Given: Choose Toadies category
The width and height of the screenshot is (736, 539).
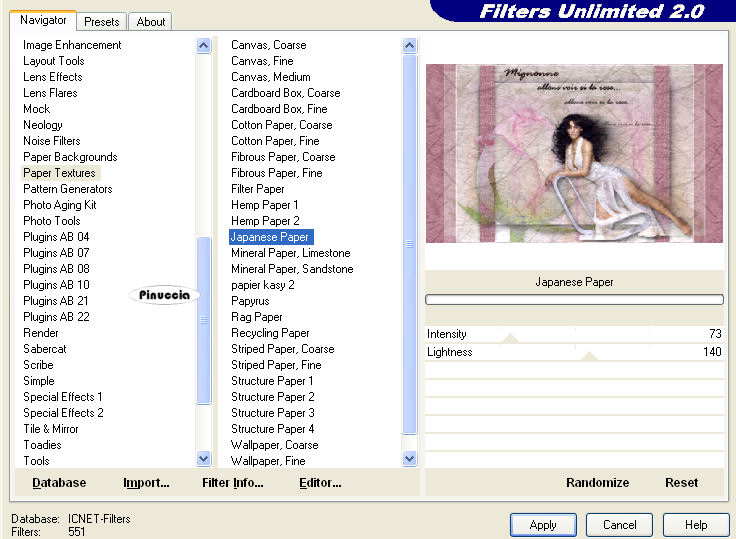Looking at the screenshot, I should (42, 445).
